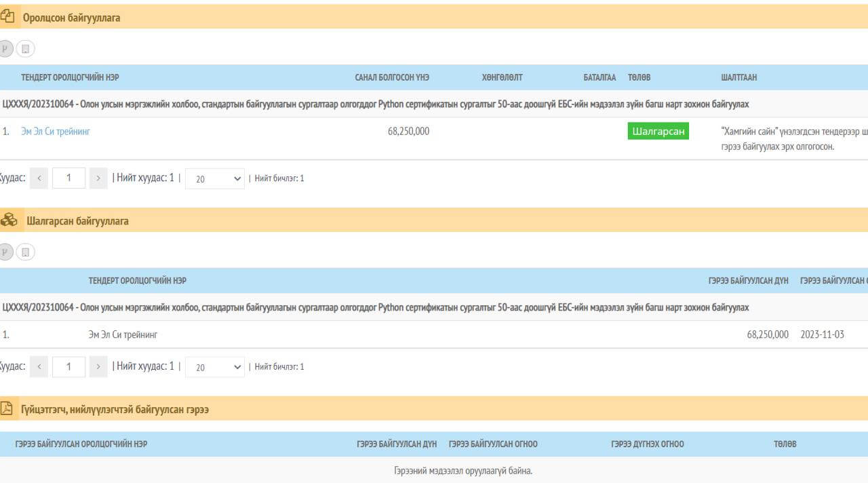Go to previous page in participants table

pyautogui.click(x=39, y=178)
